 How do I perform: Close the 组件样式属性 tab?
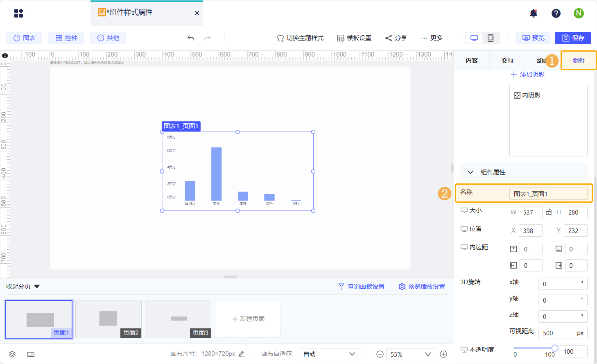coord(197,13)
